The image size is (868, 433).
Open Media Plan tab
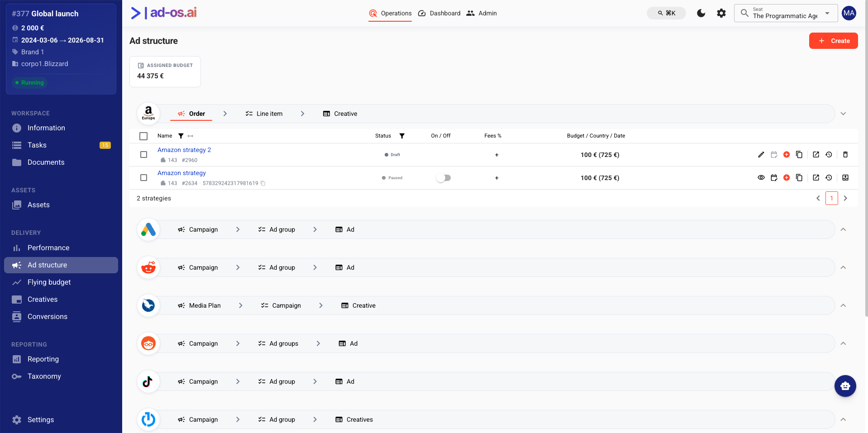tap(199, 305)
